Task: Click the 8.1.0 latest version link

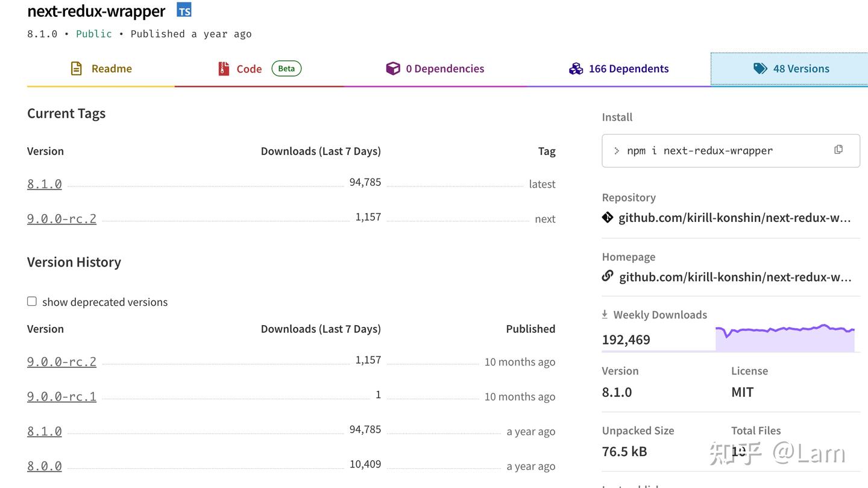Action: click(44, 184)
